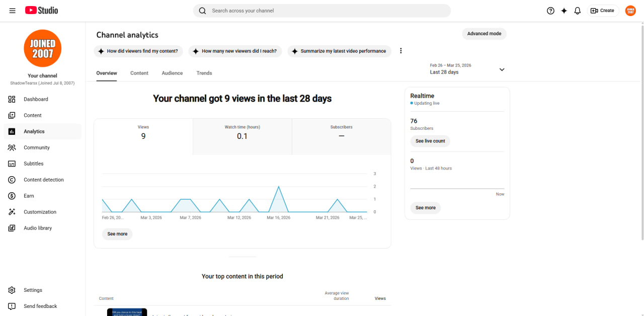Switch to the Overview tab

[x=107, y=73]
